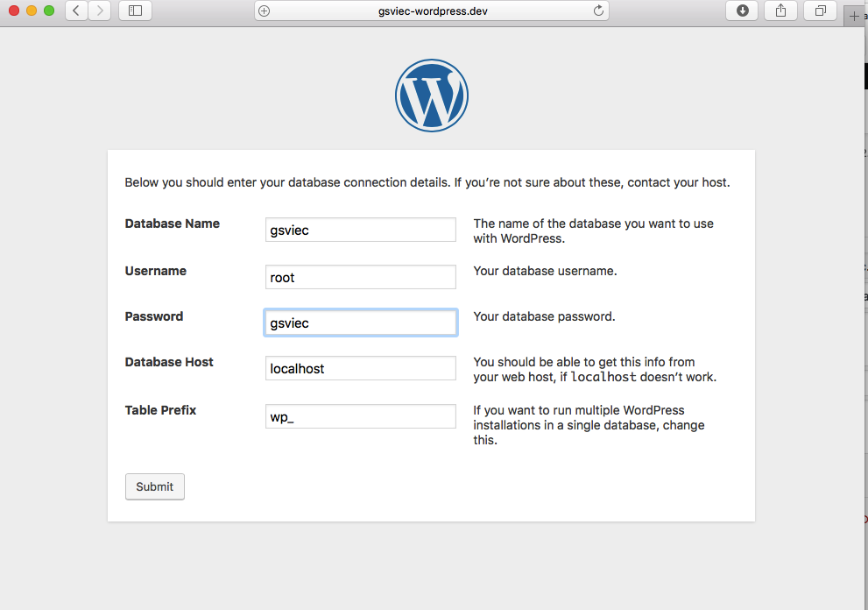Click 'If you want to run multiple' description
The height and width of the screenshot is (610, 868).
point(589,425)
